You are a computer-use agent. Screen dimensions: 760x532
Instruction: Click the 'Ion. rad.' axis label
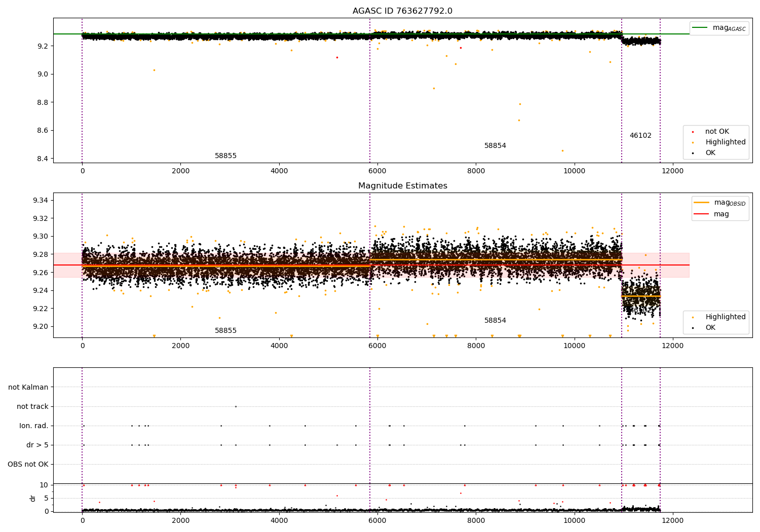point(34,426)
